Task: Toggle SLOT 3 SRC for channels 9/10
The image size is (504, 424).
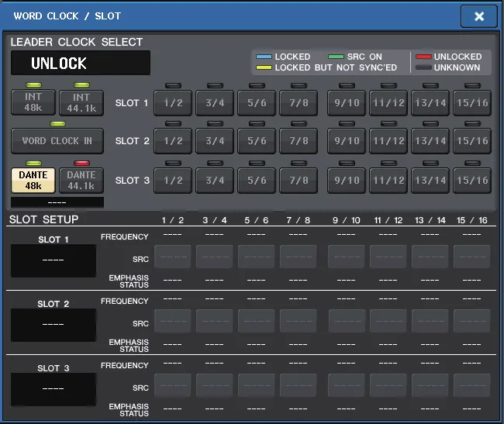Action: pos(346,385)
